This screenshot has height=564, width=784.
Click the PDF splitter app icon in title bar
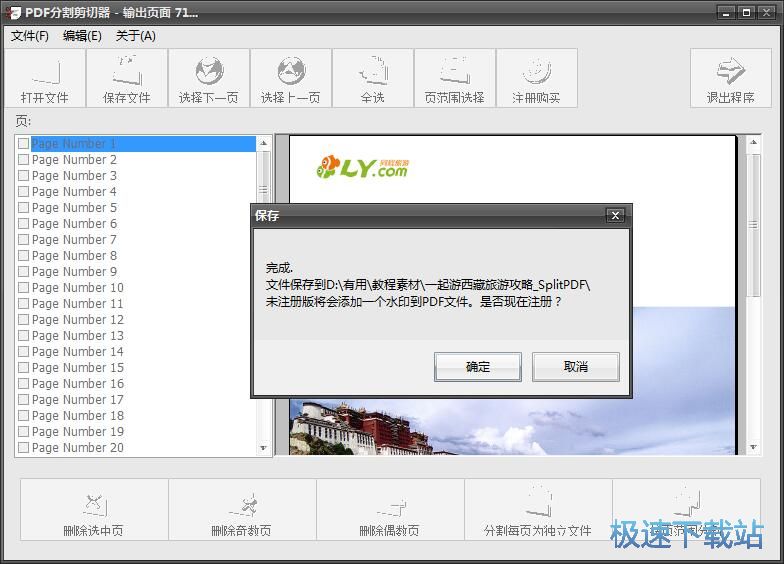[x=14, y=12]
